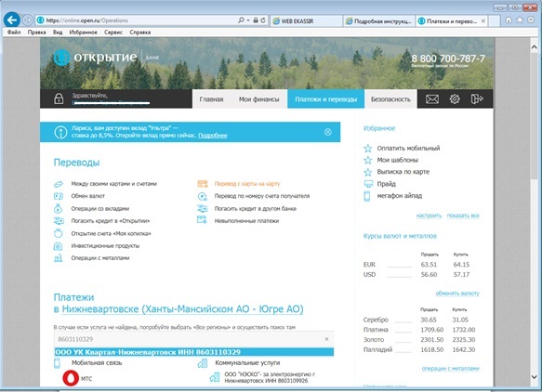Click browser back arrow button
Screen dimensions: 542x392
(12, 20)
